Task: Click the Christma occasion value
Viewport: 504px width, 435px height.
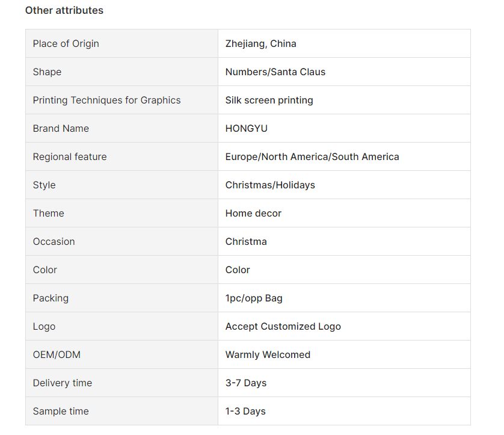Action: (246, 242)
